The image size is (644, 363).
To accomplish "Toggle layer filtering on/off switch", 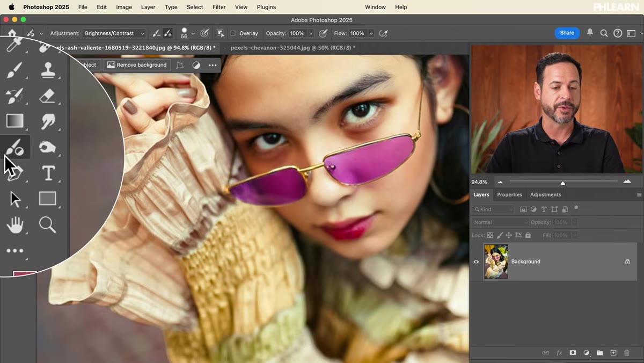I will point(576,208).
